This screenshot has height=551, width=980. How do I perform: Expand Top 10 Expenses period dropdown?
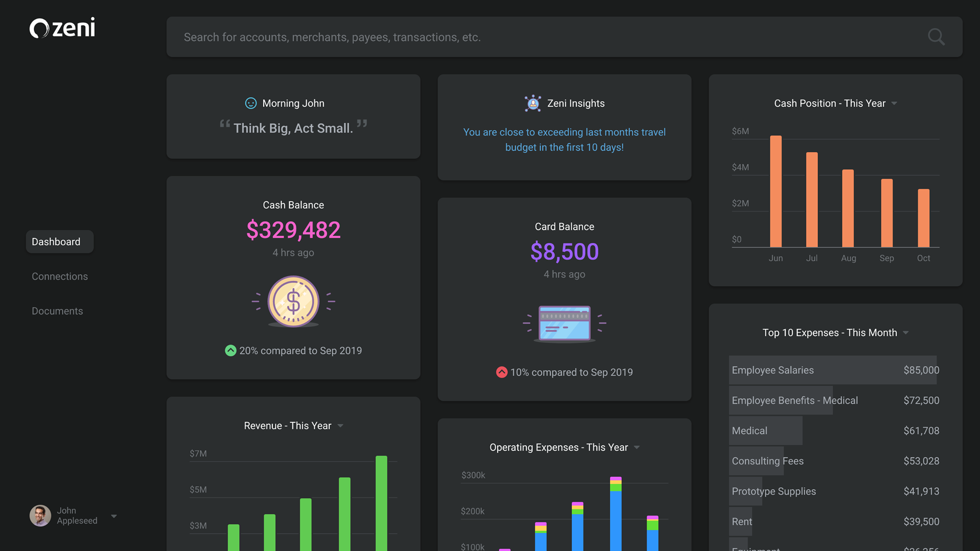coord(905,333)
